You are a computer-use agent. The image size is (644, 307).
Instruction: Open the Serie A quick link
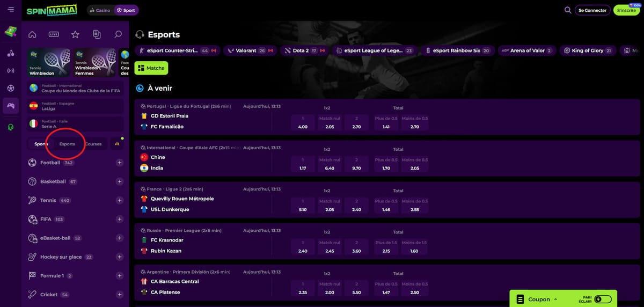click(75, 123)
